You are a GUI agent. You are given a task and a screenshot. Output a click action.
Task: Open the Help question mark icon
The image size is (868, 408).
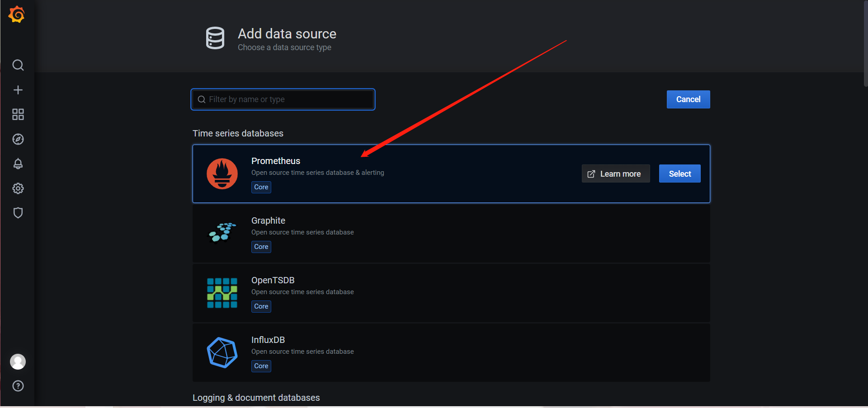(18, 386)
